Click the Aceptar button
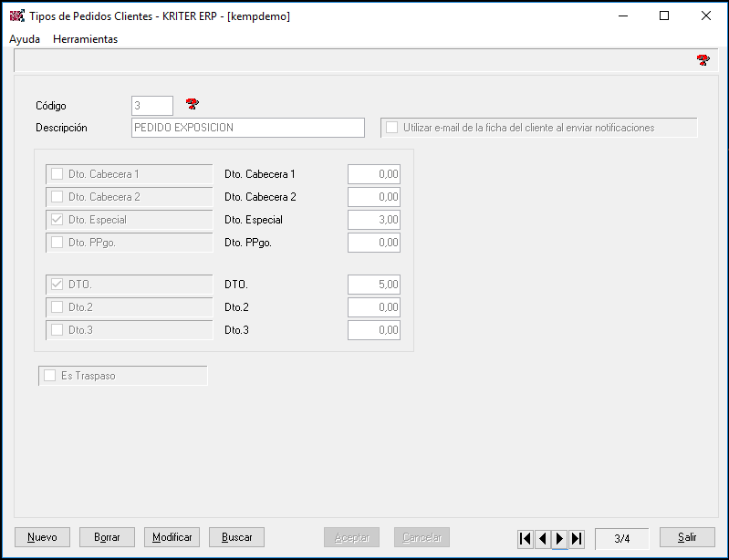The height and width of the screenshot is (560, 729). click(352, 537)
